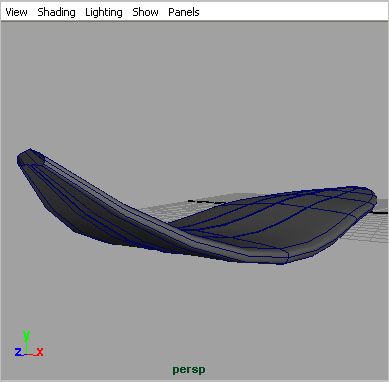
Task: Select the curled-up open tip of the mesh
Action: [30, 157]
